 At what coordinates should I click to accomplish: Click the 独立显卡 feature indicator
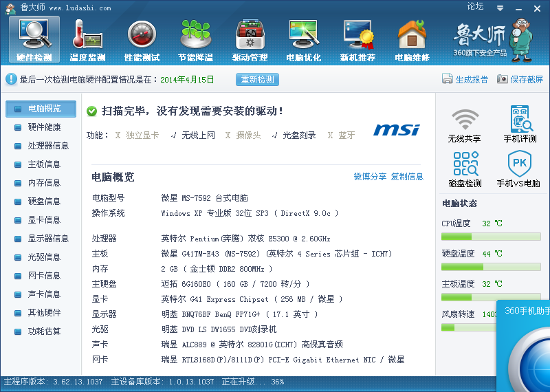pos(137,135)
